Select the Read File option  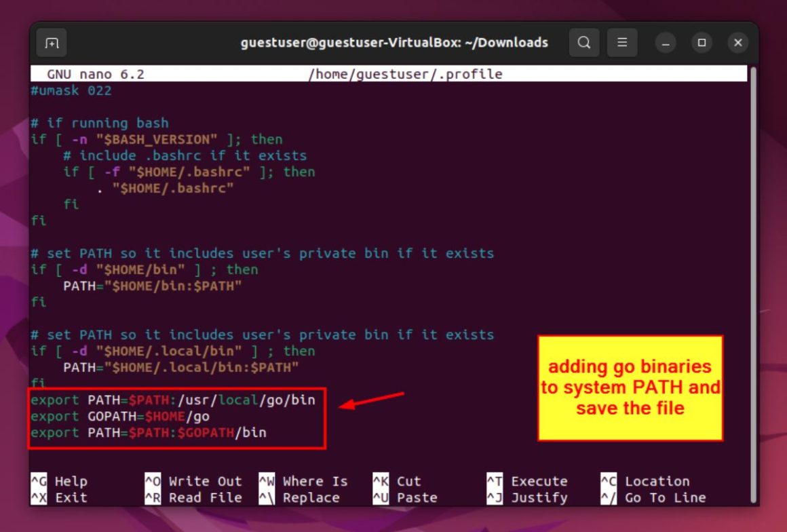[190, 497]
